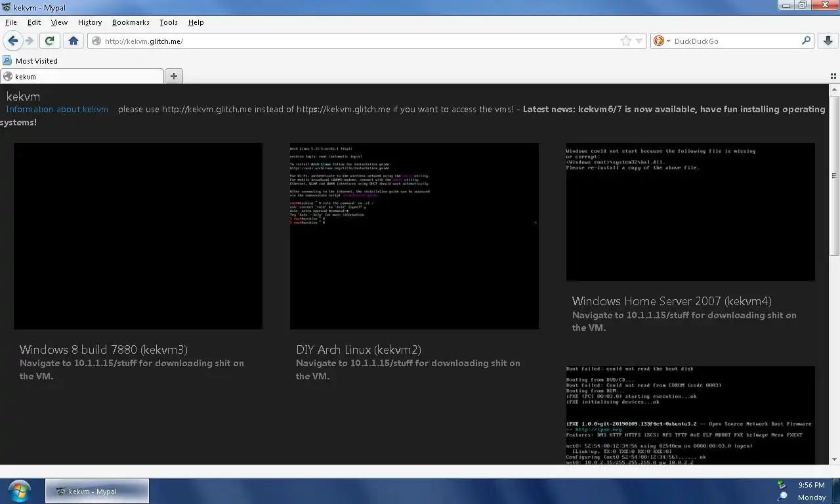Click the iPXE boot failed VM preview
Image resolution: width=840 pixels, height=504 pixels.
pyautogui.click(x=690, y=415)
